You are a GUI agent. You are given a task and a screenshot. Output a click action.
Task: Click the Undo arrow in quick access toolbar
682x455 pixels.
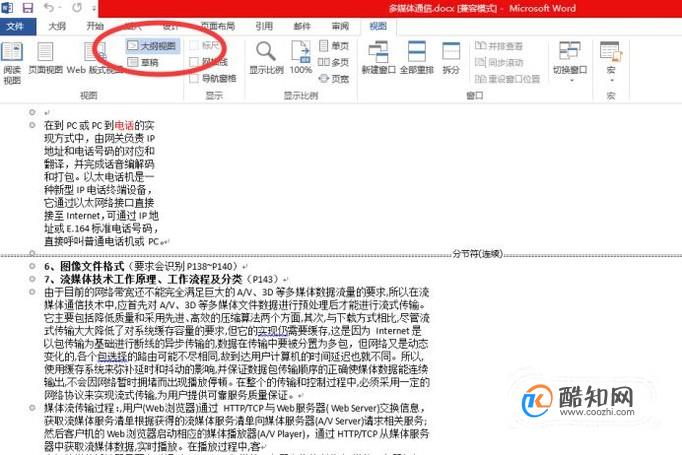[x=48, y=8]
